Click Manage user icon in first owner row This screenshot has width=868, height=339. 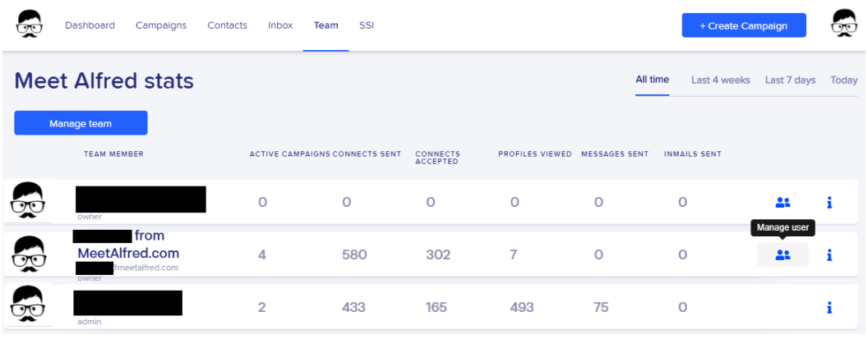pyautogui.click(x=783, y=203)
